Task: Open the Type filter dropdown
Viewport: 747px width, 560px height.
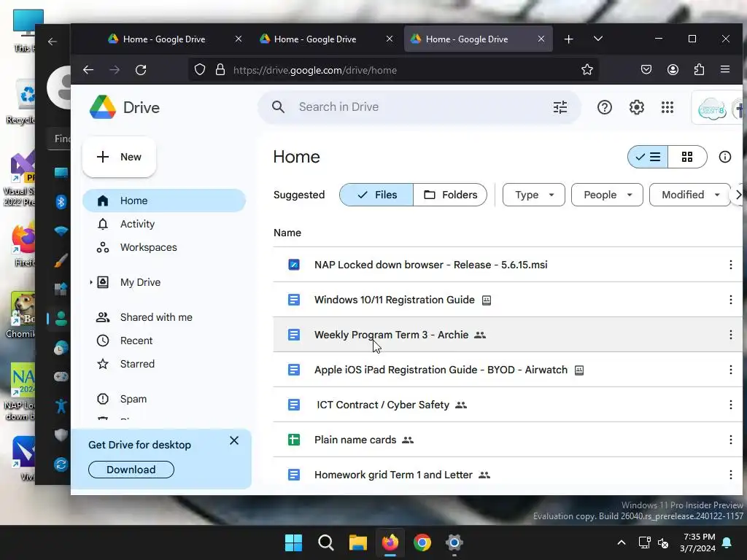Action: (533, 195)
